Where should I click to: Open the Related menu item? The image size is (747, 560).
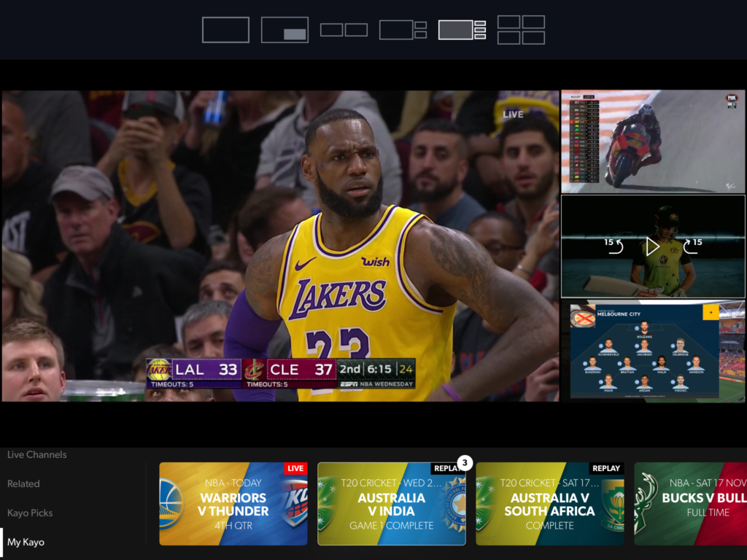pyautogui.click(x=23, y=484)
